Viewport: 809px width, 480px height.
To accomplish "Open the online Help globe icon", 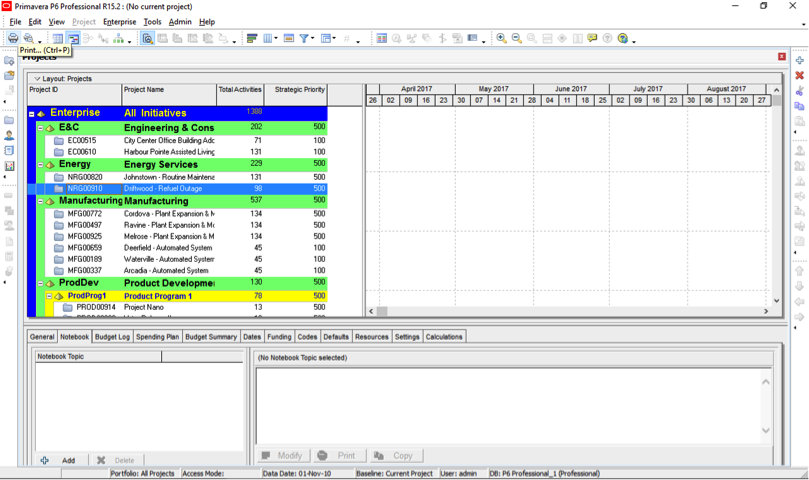I will (x=623, y=39).
